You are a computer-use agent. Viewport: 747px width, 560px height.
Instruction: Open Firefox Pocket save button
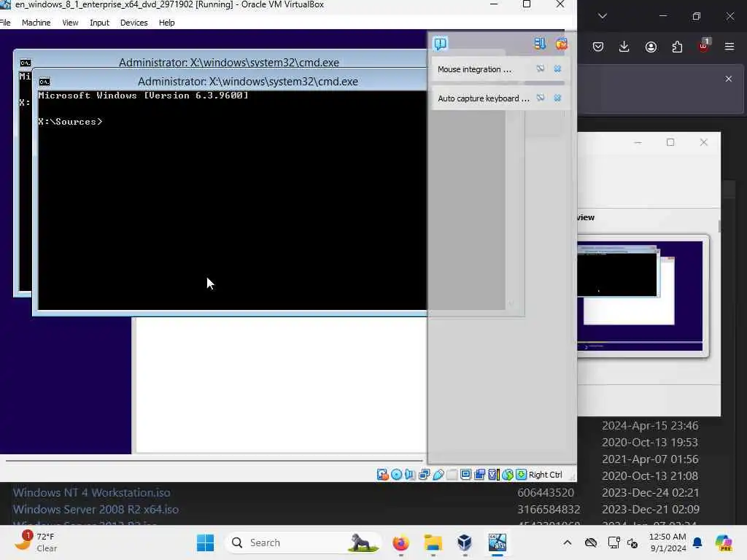(598, 47)
